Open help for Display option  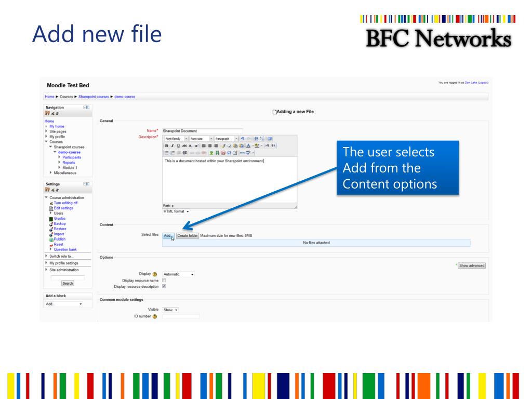click(155, 274)
